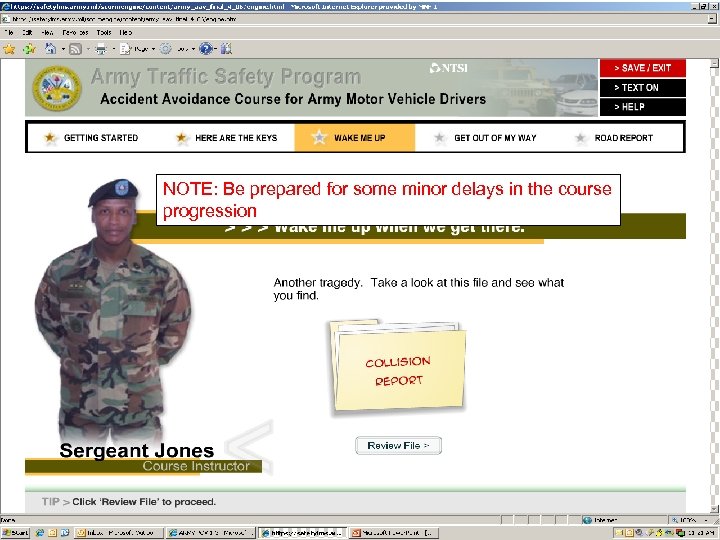
Task: Switch to Inbox Microsoft Outlook taskbar button
Action: coord(119,533)
